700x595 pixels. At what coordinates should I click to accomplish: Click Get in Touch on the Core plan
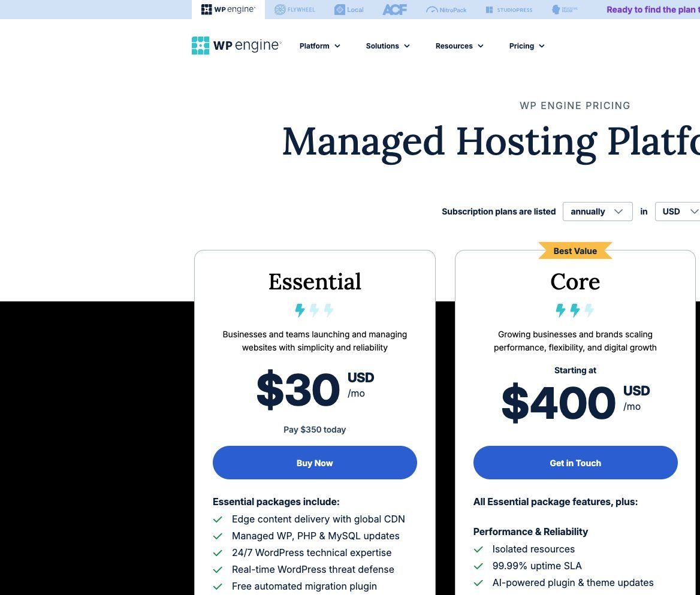(x=575, y=463)
